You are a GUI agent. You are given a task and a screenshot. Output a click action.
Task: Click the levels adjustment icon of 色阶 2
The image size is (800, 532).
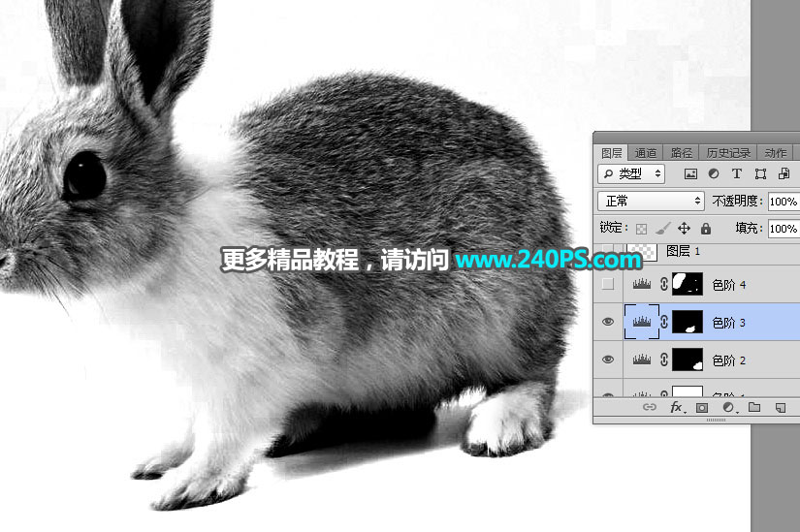tap(641, 360)
